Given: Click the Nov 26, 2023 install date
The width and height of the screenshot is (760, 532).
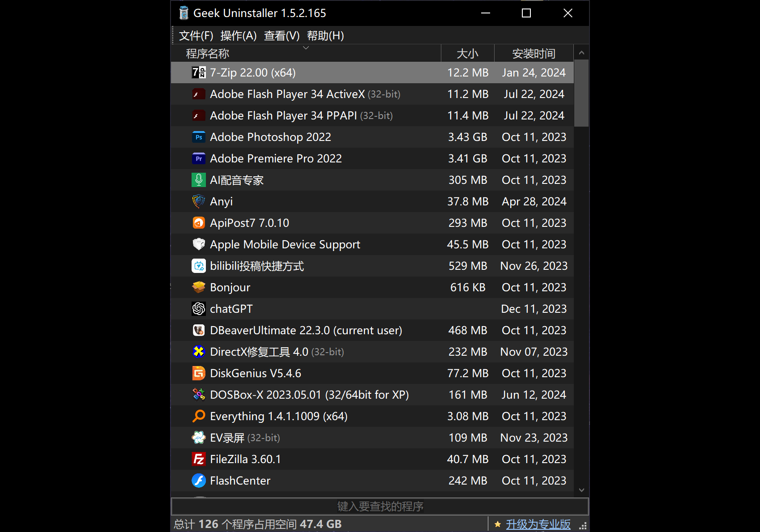Looking at the screenshot, I should 534,266.
